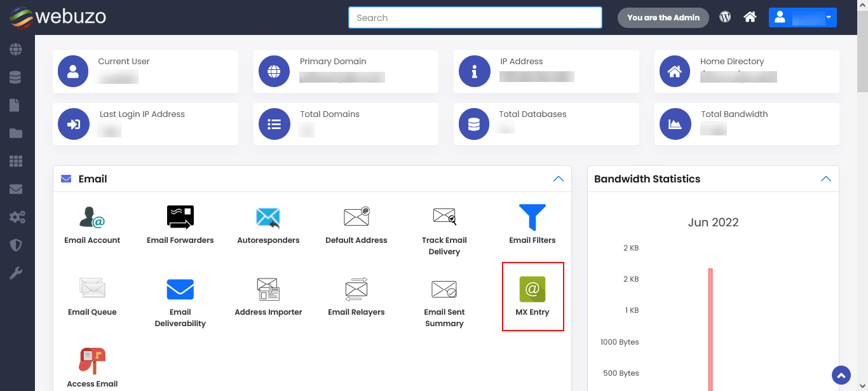Click the 'You are the Admin' button
868x391 pixels.
pos(663,18)
